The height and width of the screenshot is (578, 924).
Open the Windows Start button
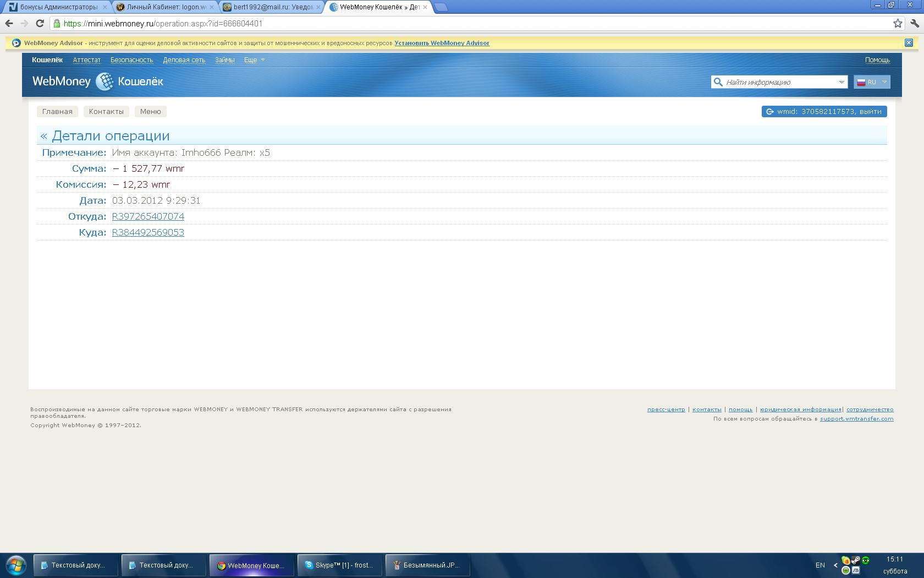coord(15,565)
